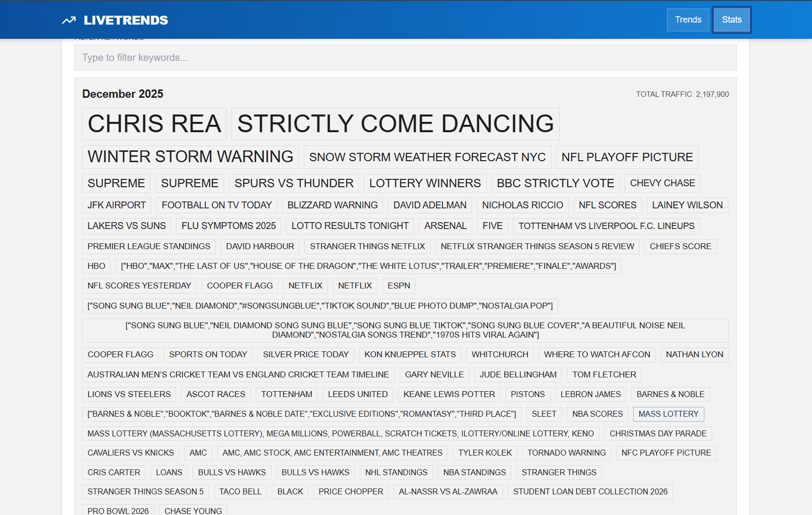Click the LOTTERY WINNERS keyword
The width and height of the screenshot is (812, 515).
(x=425, y=183)
